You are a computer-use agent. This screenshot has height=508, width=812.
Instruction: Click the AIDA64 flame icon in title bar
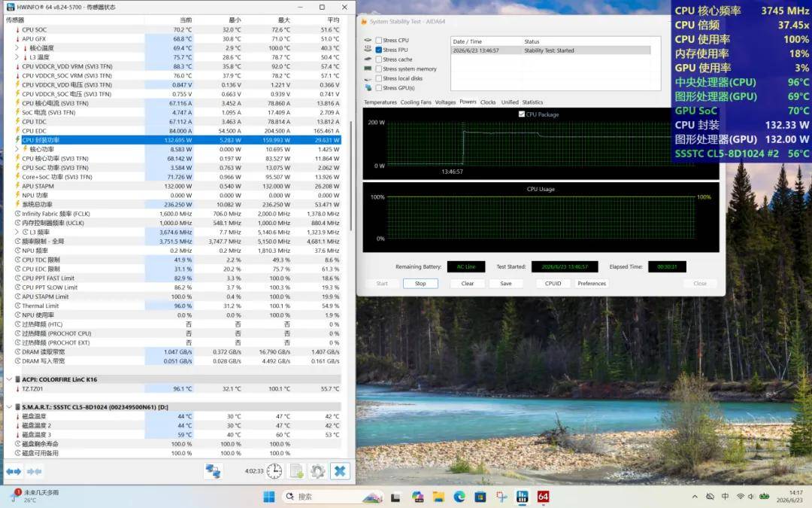(x=364, y=22)
